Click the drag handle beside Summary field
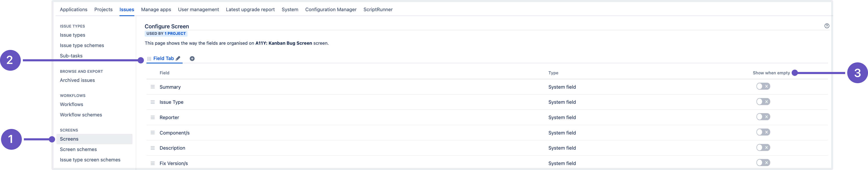This screenshot has height=170, width=868. [x=153, y=87]
